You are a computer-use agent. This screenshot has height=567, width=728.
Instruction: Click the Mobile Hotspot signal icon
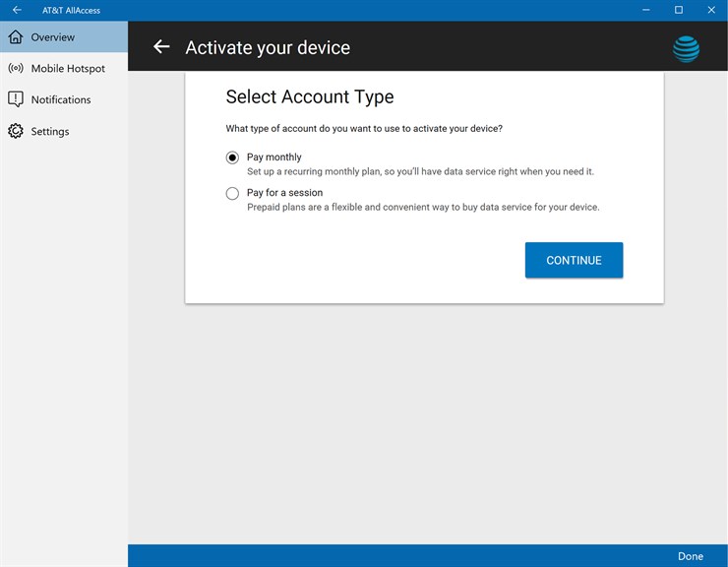pos(16,68)
